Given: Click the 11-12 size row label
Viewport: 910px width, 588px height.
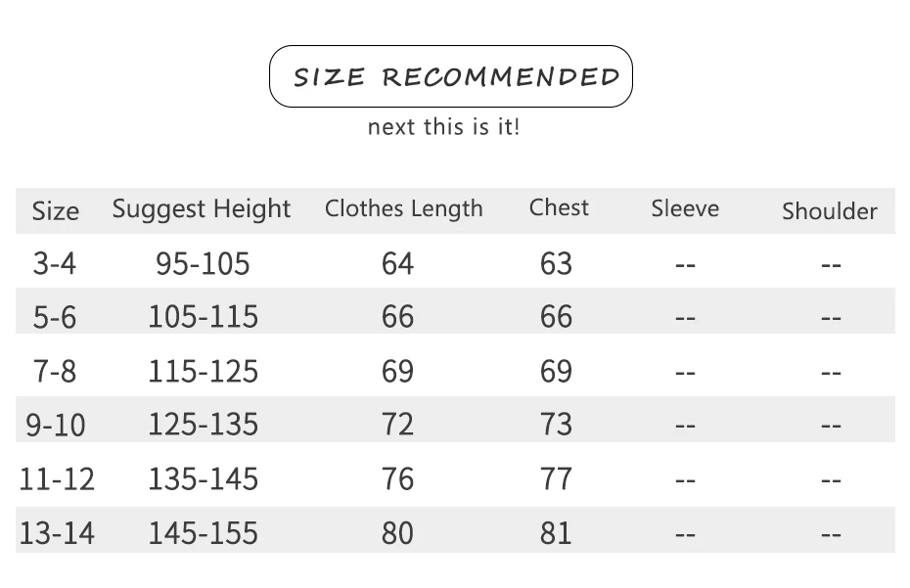Looking at the screenshot, I should 57,479.
